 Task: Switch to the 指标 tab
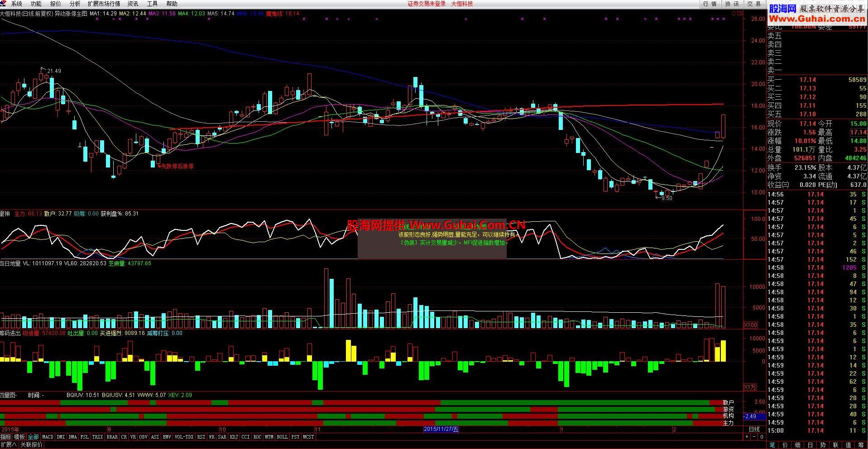click(6, 437)
